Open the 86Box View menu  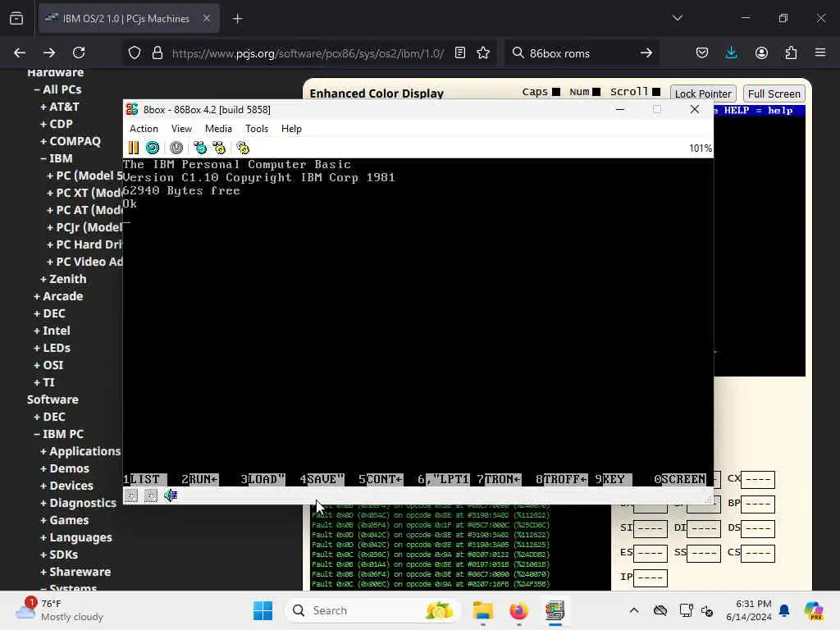point(181,129)
